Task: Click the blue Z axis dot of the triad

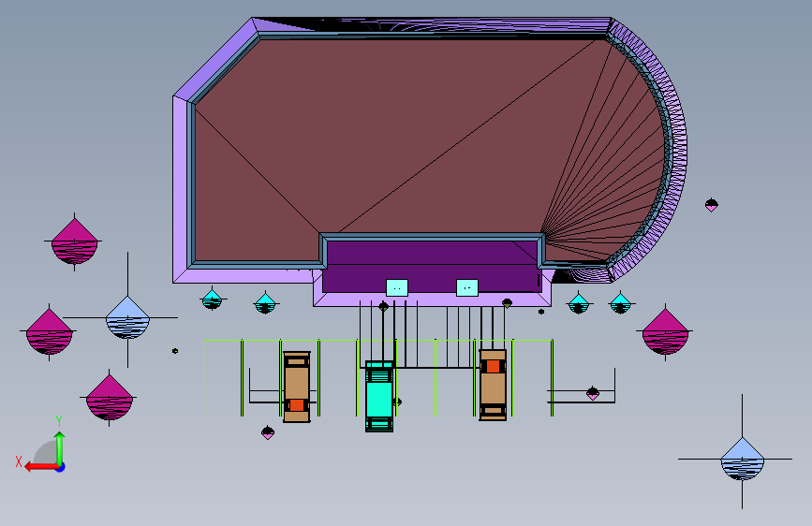Action: (61, 467)
